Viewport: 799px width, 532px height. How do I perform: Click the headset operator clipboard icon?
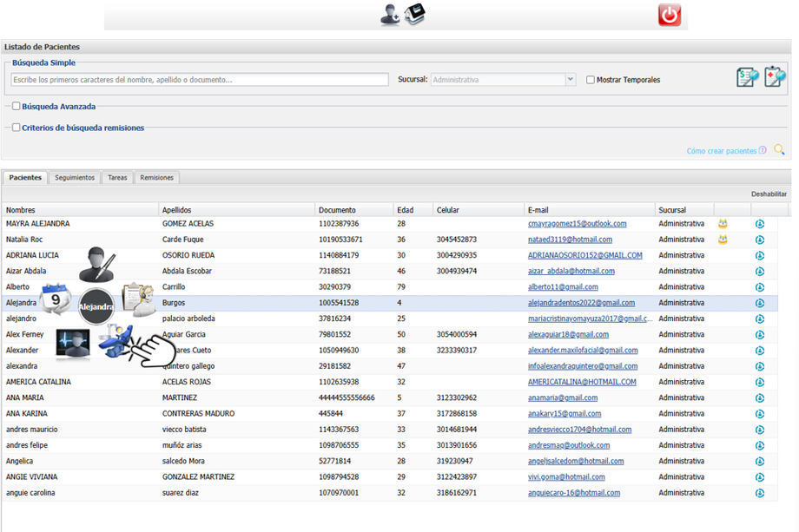[x=139, y=299]
